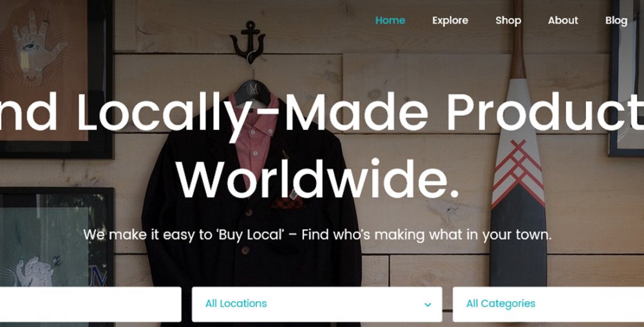Screen dimensions: 644x327
Task: Focus the empty keyword search field
Action: [90, 304]
